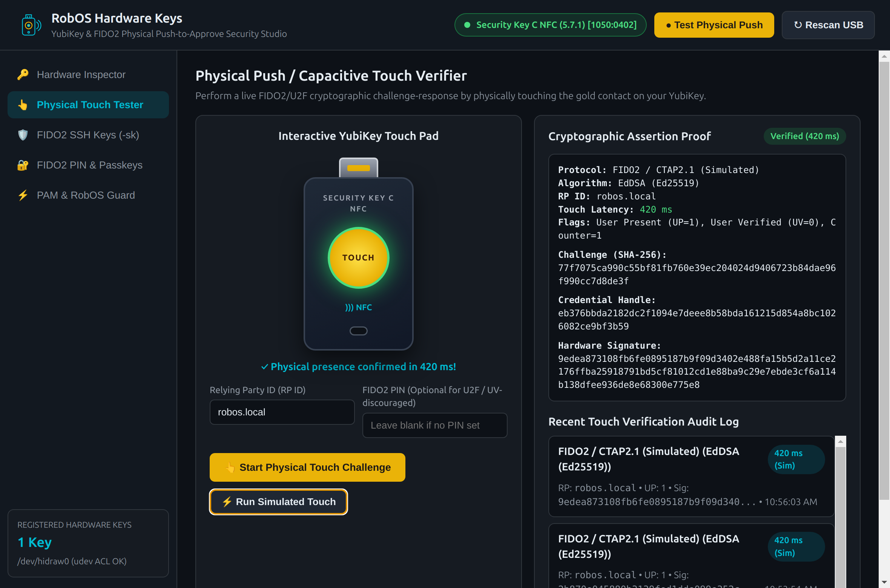Click the page vertical scrollbar thumb
The width and height of the screenshot is (890, 588).
click(884, 281)
